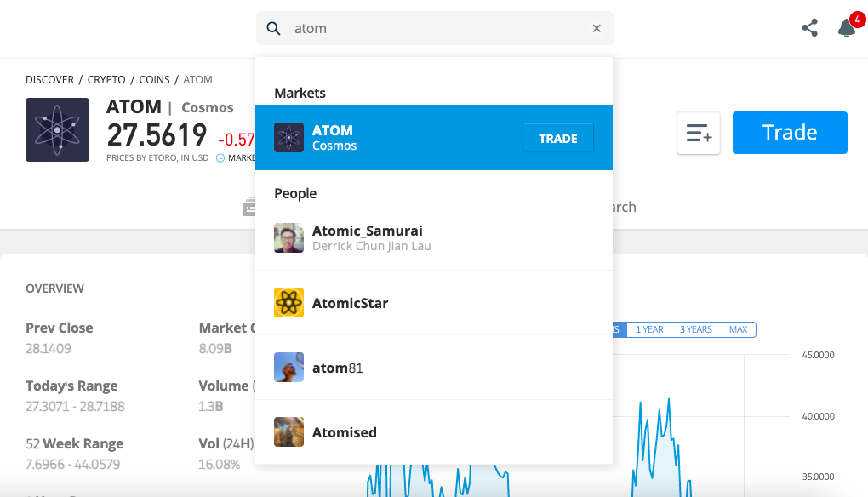Click Atomised avatar thumbnail
The width and height of the screenshot is (868, 497).
tap(289, 432)
